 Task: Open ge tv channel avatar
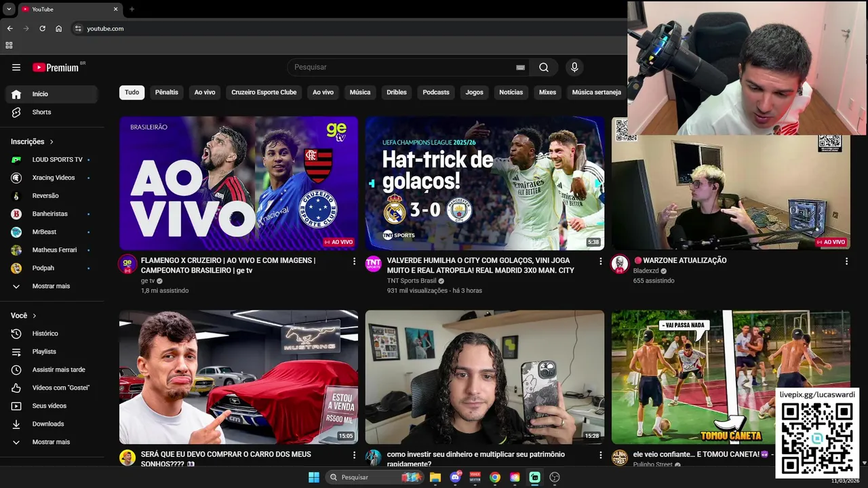pos(127,264)
